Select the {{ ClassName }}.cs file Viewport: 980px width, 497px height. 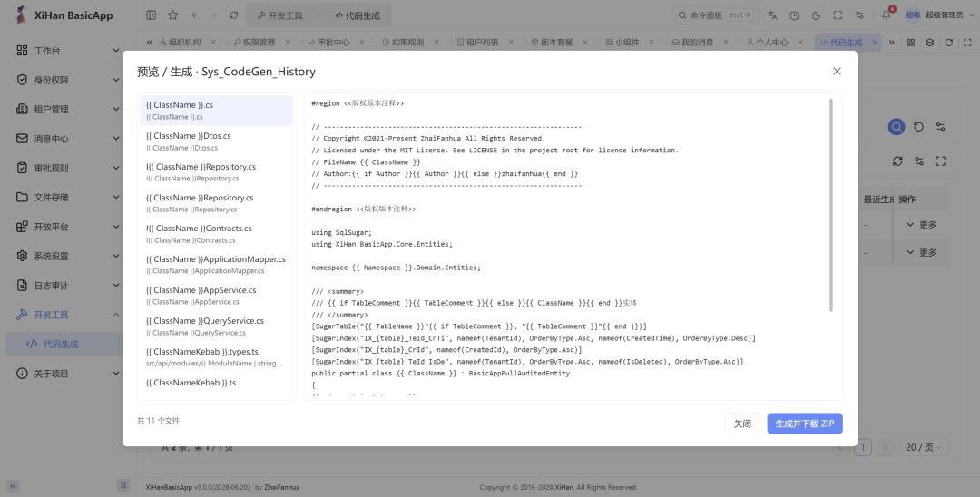point(216,111)
